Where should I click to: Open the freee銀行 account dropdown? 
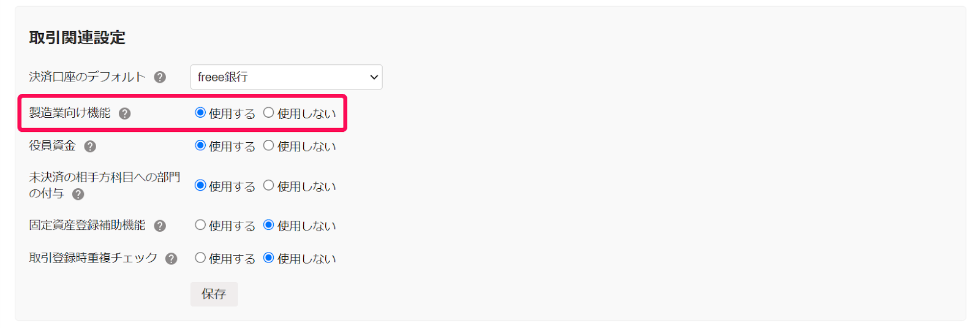[286, 77]
